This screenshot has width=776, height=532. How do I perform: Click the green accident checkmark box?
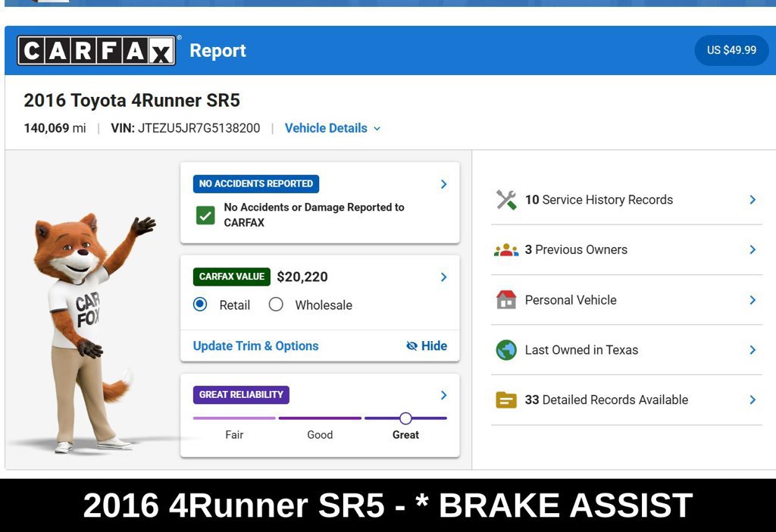click(x=205, y=215)
